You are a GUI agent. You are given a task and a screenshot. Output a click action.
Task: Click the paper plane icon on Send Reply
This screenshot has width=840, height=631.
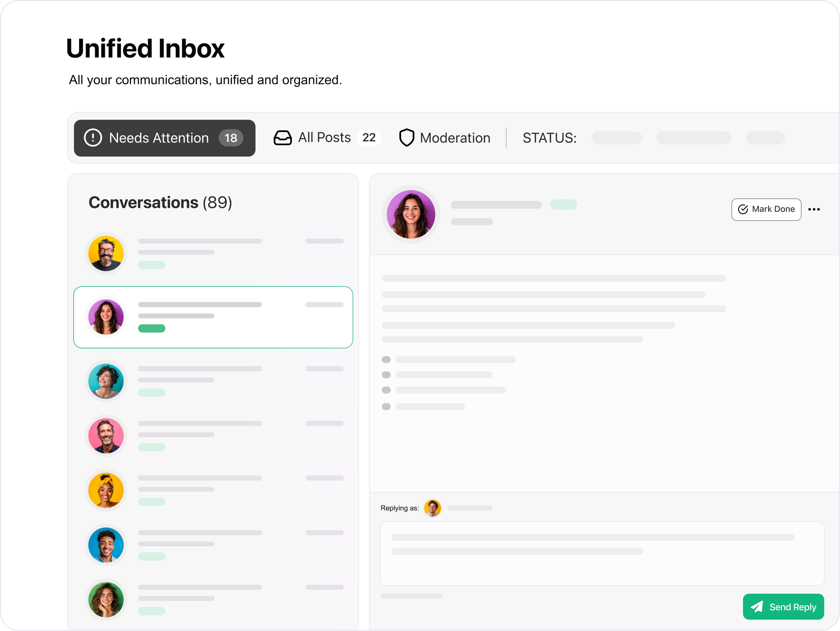pos(757,607)
